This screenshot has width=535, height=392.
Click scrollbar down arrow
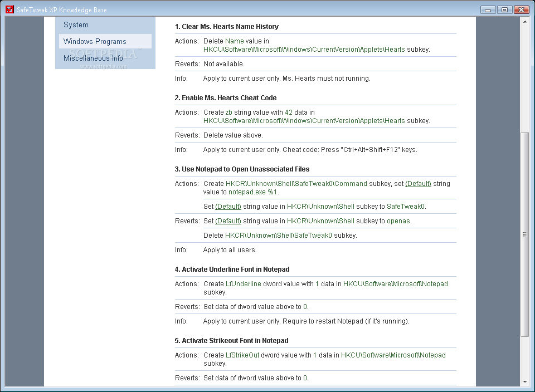(525, 382)
